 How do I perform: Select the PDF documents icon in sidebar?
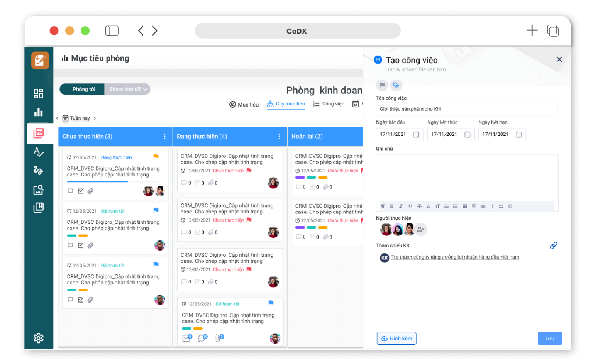pyautogui.click(x=39, y=134)
